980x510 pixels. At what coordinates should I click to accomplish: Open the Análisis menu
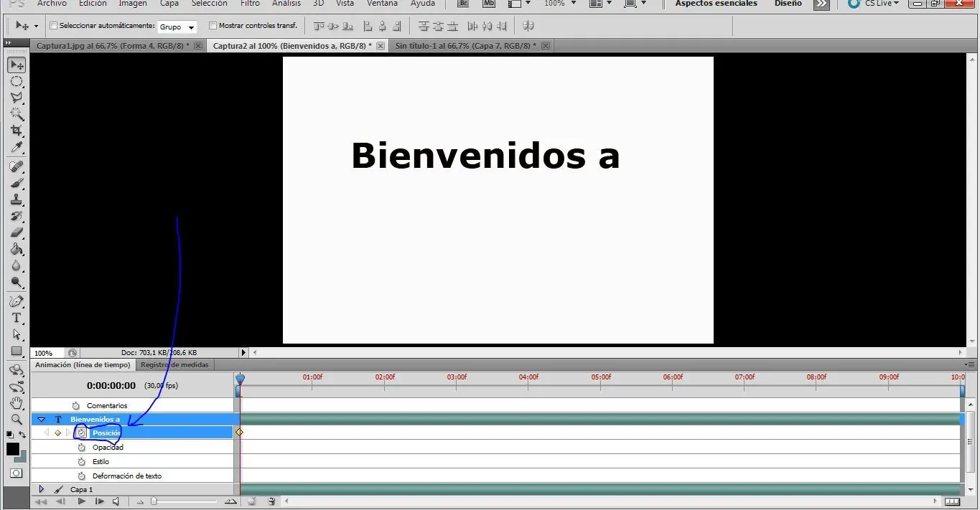286,4
